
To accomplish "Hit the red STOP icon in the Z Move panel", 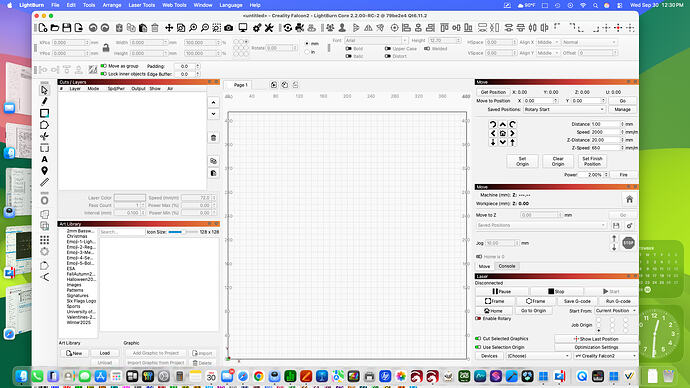I will 628,243.
